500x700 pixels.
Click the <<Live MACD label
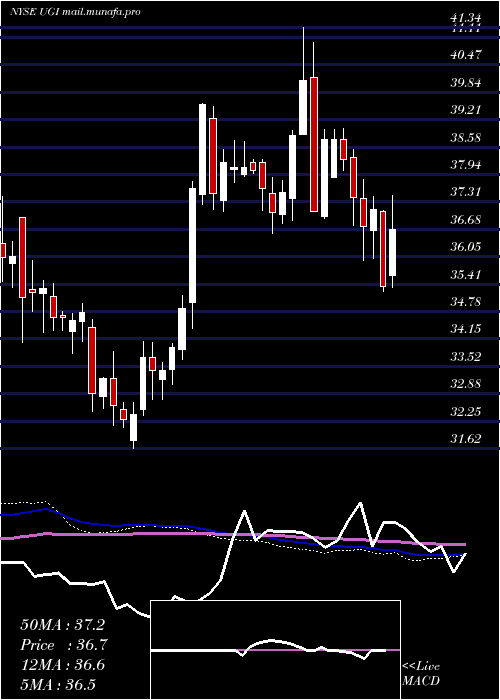point(421,674)
